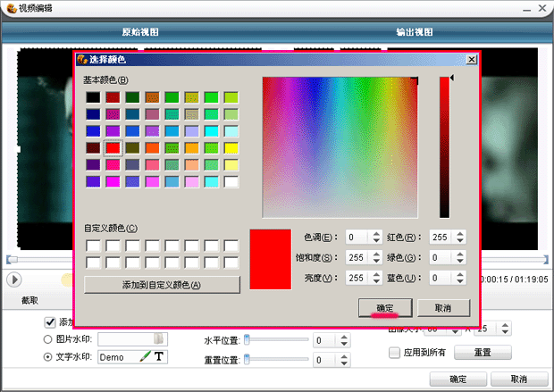Select the black basic color swatch
Viewport: 554px width, 392px height.
(93, 96)
